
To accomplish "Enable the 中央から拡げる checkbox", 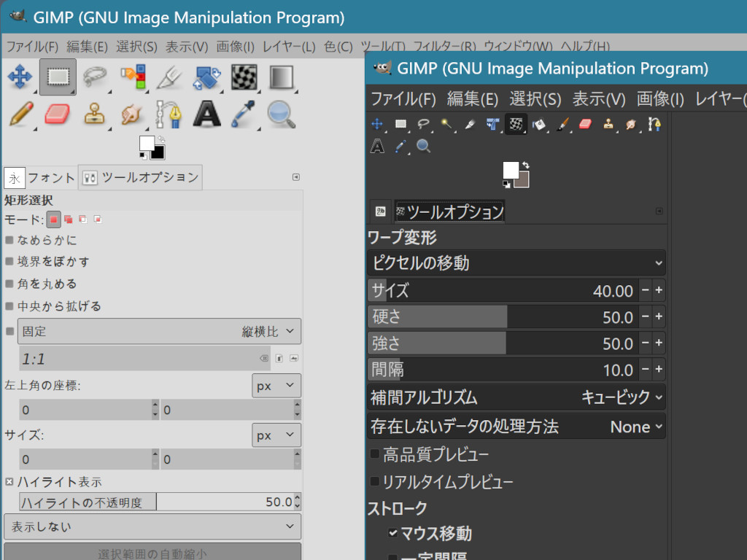I will pos(9,306).
